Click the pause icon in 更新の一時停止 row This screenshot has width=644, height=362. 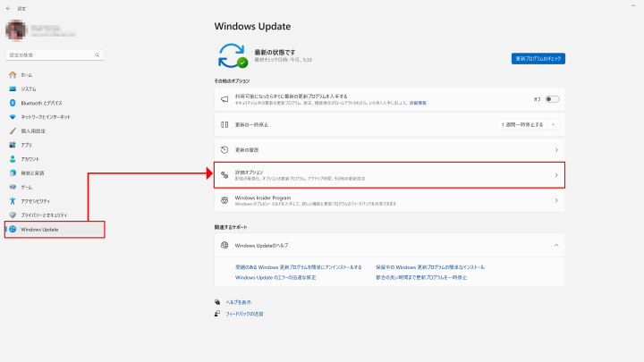[x=225, y=124]
